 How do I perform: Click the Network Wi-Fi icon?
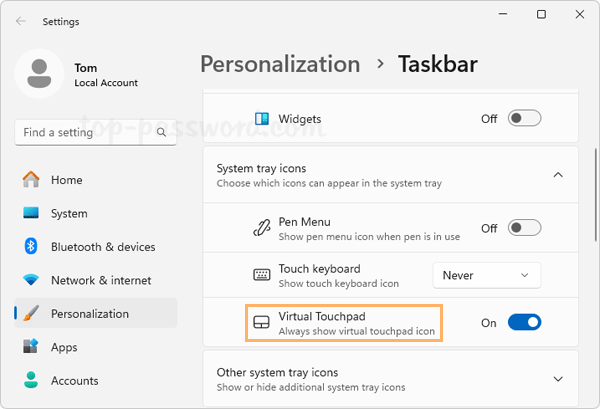31,280
